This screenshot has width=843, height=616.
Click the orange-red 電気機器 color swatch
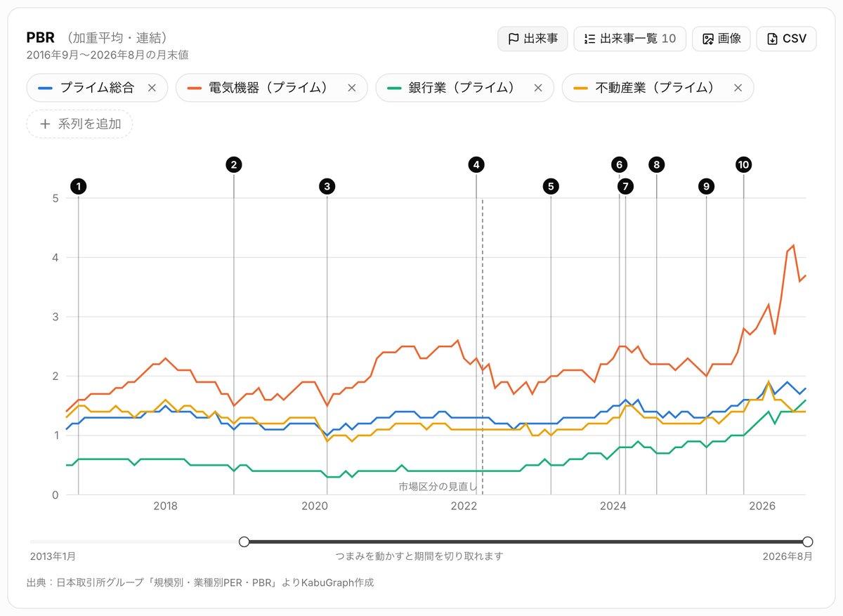tap(194, 88)
